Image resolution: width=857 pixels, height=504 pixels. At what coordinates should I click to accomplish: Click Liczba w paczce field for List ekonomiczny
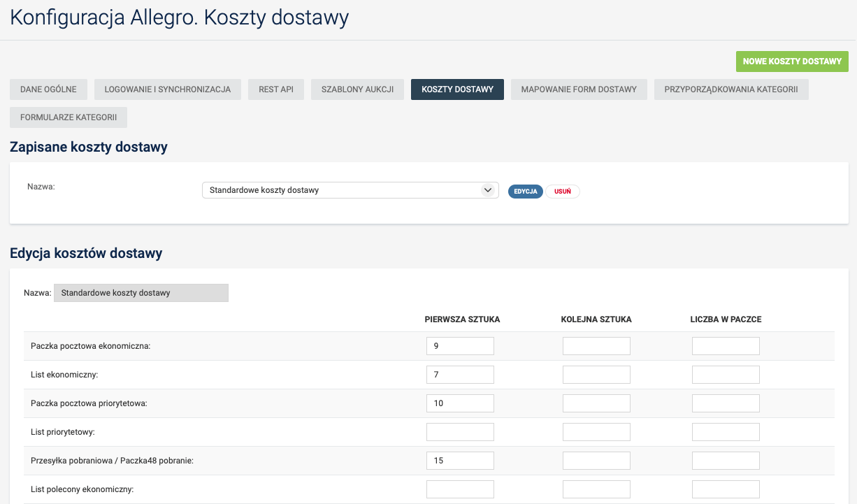726,375
